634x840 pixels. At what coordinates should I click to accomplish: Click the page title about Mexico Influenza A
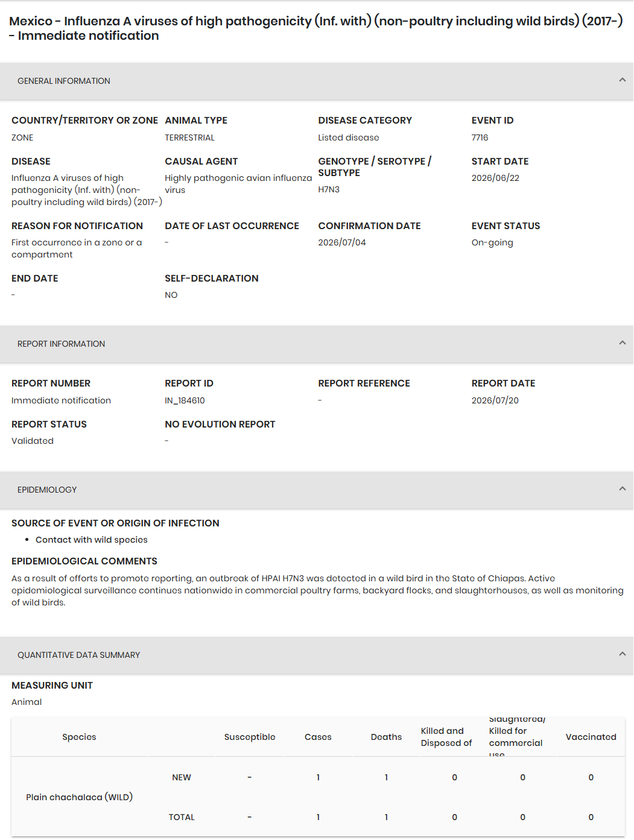(315, 28)
